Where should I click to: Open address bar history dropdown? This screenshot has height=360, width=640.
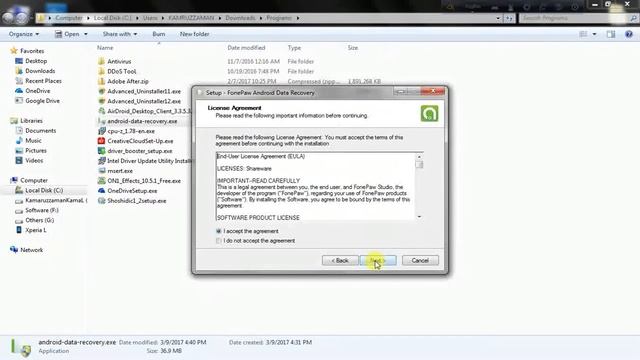(x=498, y=18)
